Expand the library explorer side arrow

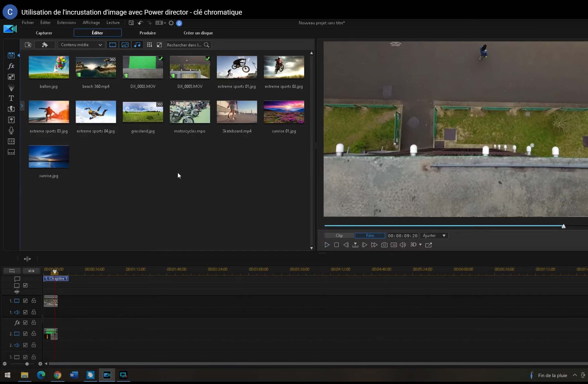tap(22, 106)
